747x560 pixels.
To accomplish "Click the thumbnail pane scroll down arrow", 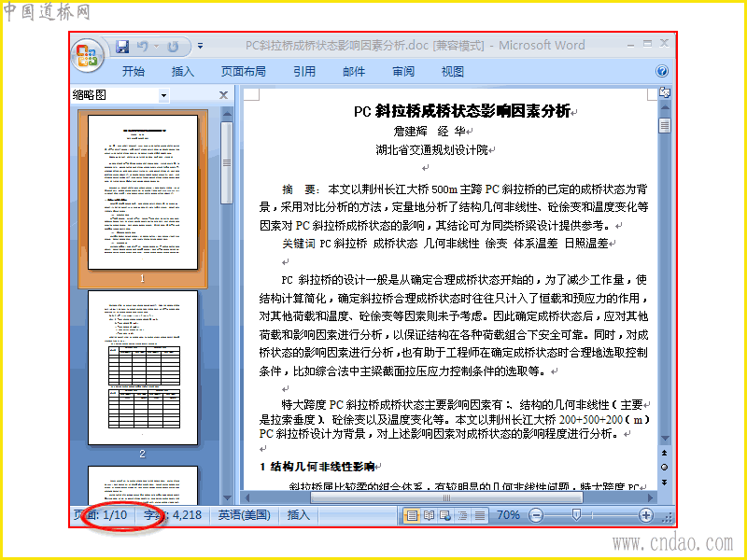I will click(x=227, y=498).
